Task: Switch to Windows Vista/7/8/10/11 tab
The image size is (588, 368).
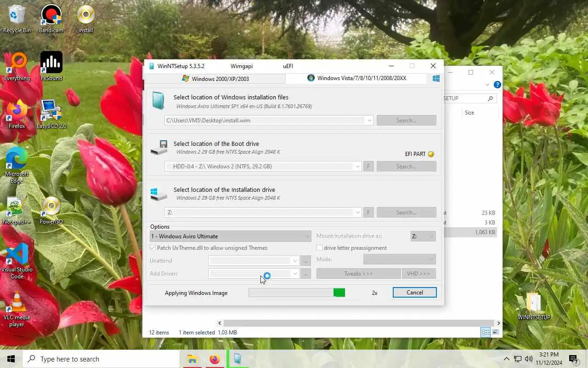Action: click(357, 78)
